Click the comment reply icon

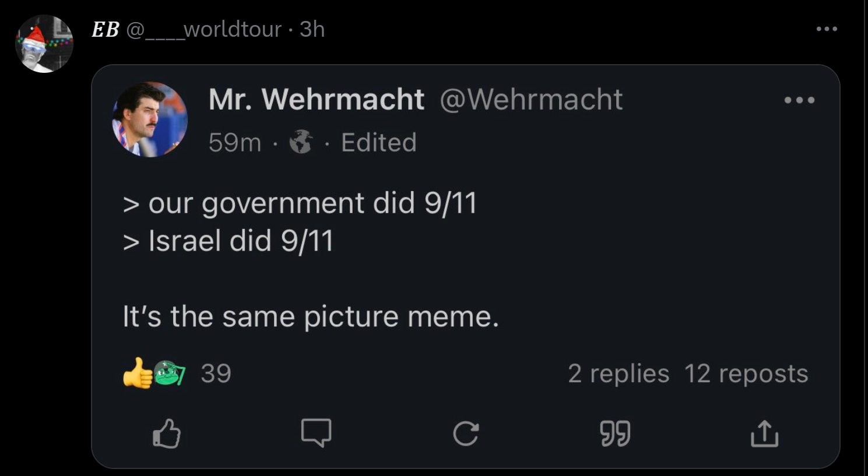[x=316, y=433]
